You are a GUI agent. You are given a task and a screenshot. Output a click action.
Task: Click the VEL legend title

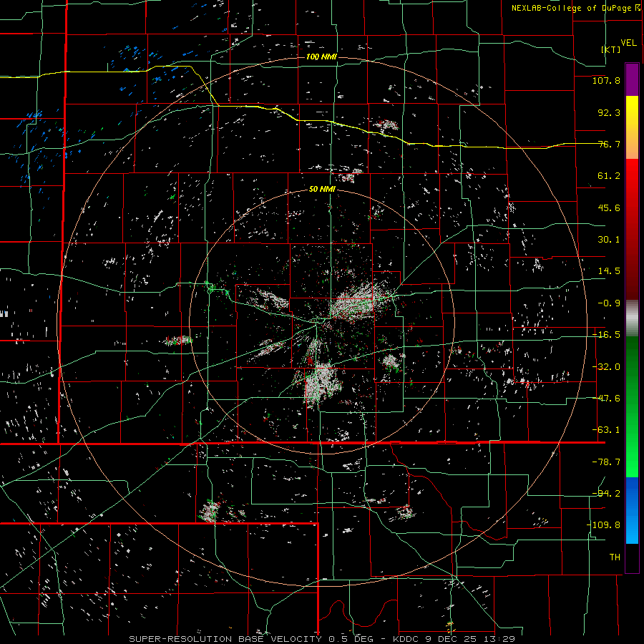tap(628, 42)
